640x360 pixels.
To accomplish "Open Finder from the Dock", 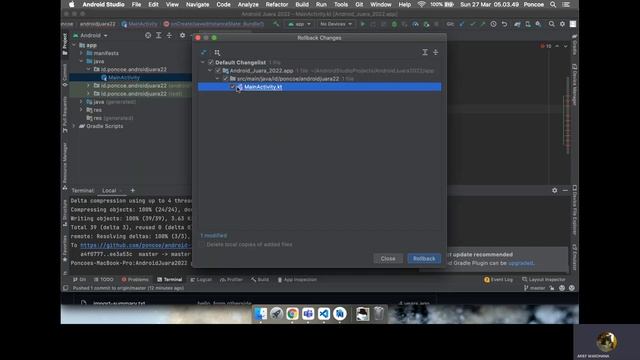I will (260, 314).
